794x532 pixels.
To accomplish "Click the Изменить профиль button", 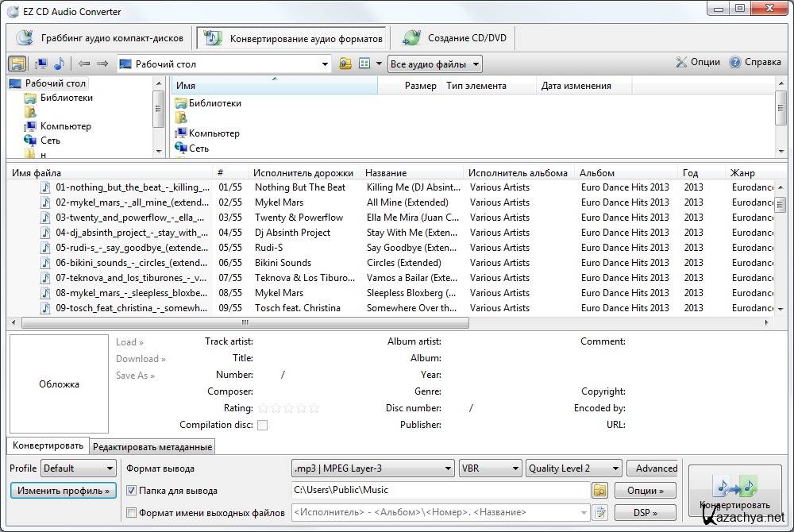I will [x=64, y=491].
